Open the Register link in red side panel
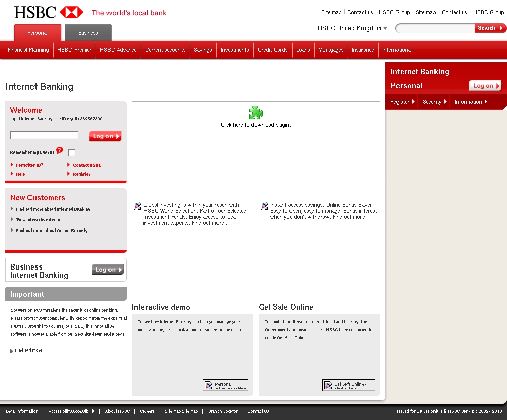This screenshot has height=420, width=507. click(403, 102)
